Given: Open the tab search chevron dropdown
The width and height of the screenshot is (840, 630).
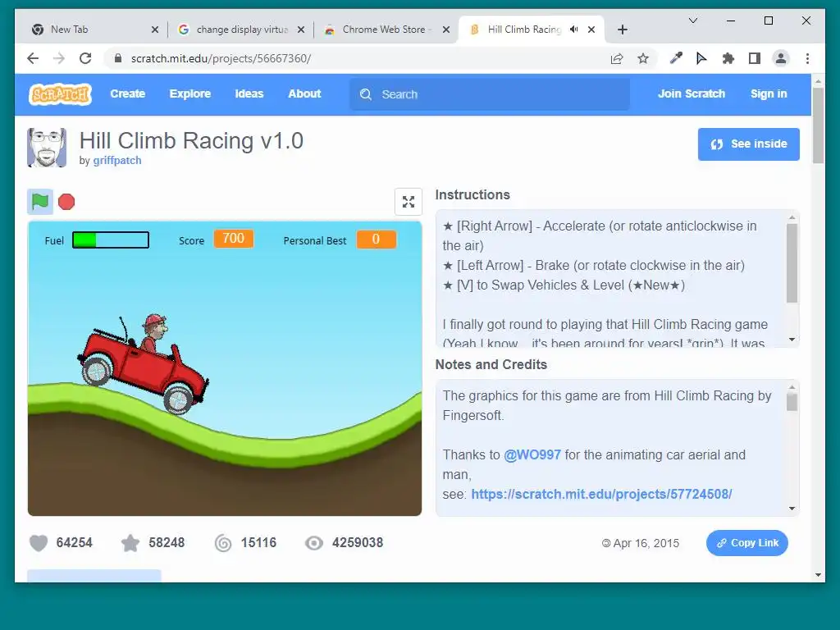Looking at the screenshot, I should 692,21.
